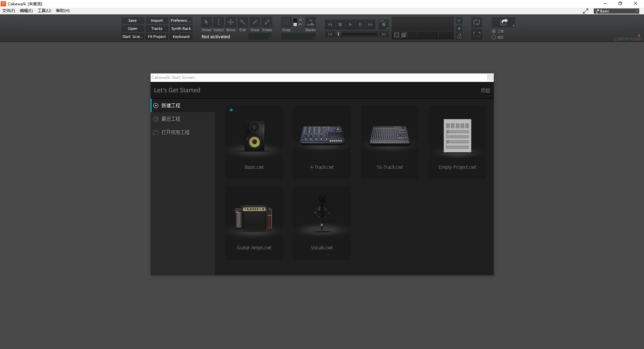
Task: Choose the Erase tool
Action: tap(267, 22)
